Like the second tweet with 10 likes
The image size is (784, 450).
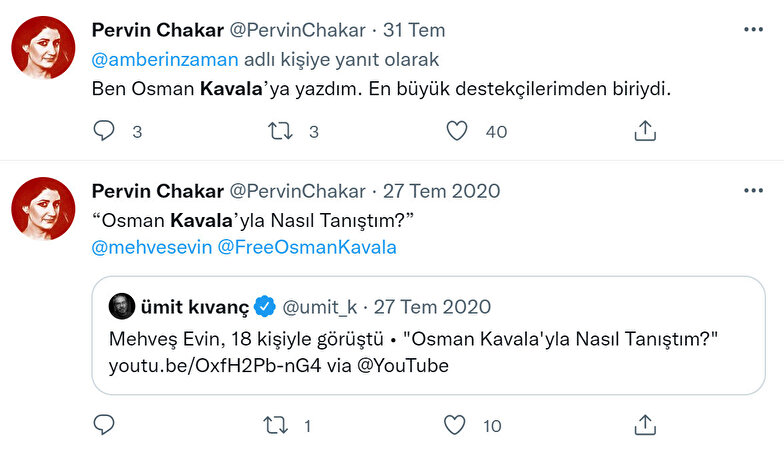pos(455,425)
